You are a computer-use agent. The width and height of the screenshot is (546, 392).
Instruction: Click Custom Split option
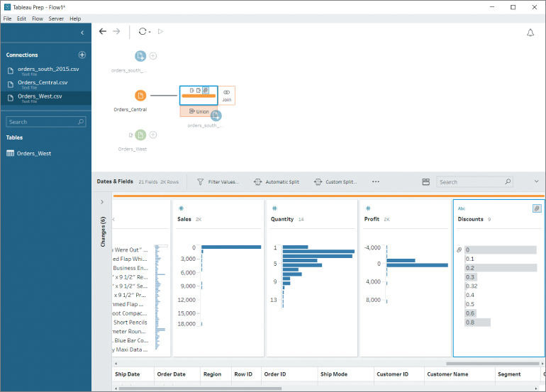pos(335,181)
